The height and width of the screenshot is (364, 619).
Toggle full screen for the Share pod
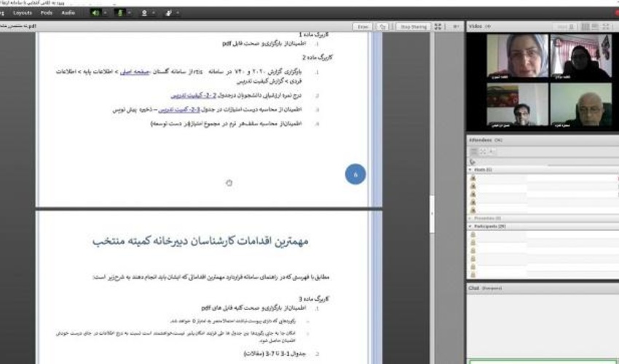(x=438, y=27)
